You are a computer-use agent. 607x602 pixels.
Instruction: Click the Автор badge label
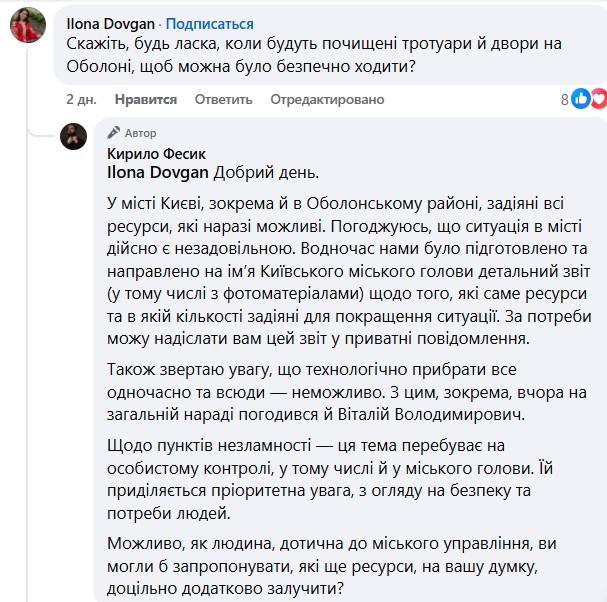point(141,133)
